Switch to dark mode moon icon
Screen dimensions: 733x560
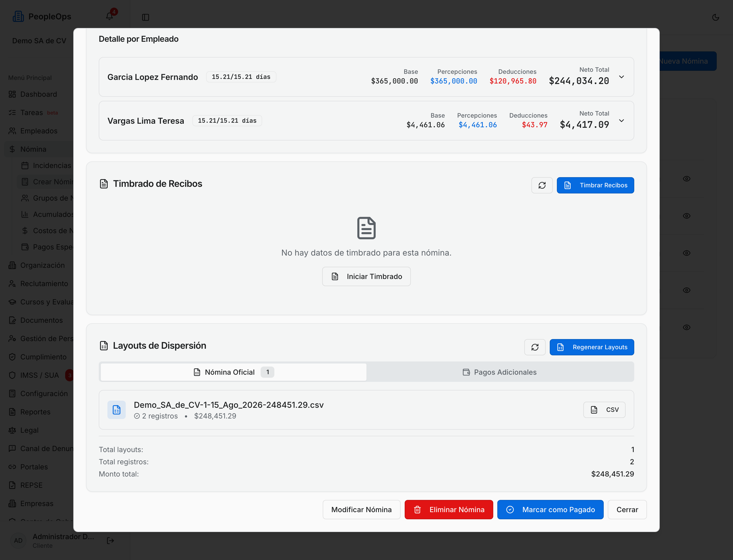click(x=715, y=17)
